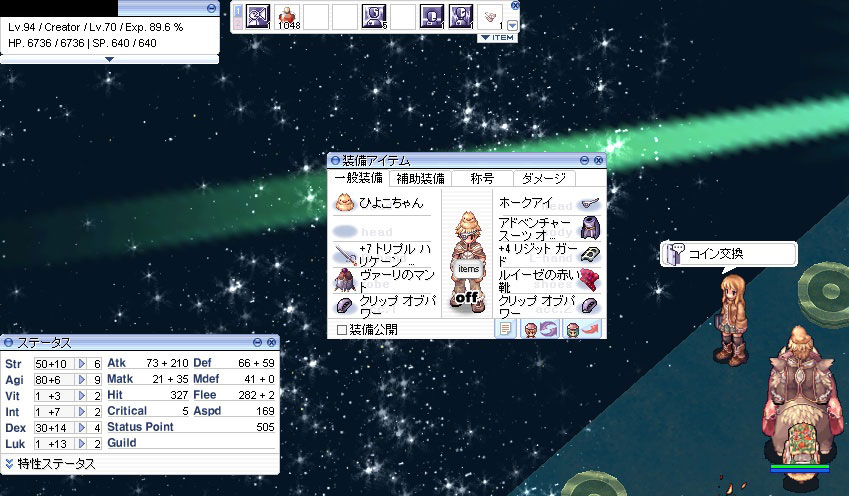
Task: Raise Dex using its arrow
Action: (x=82, y=428)
